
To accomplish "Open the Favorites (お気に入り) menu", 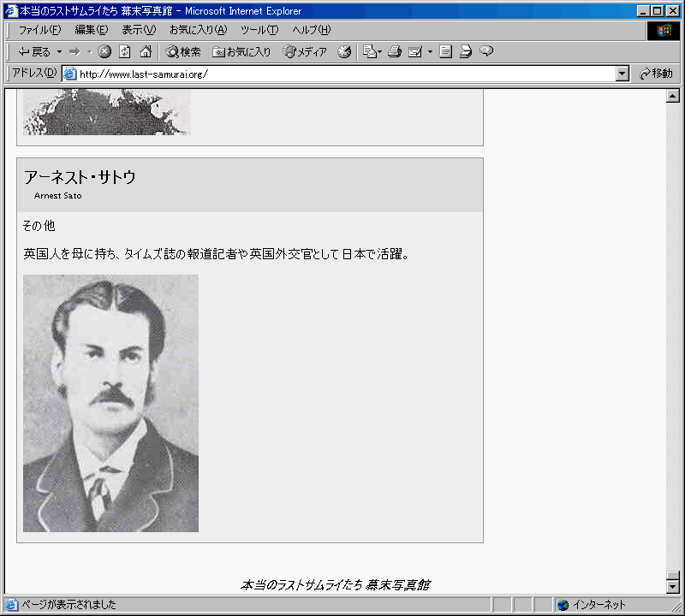I will tap(199, 30).
